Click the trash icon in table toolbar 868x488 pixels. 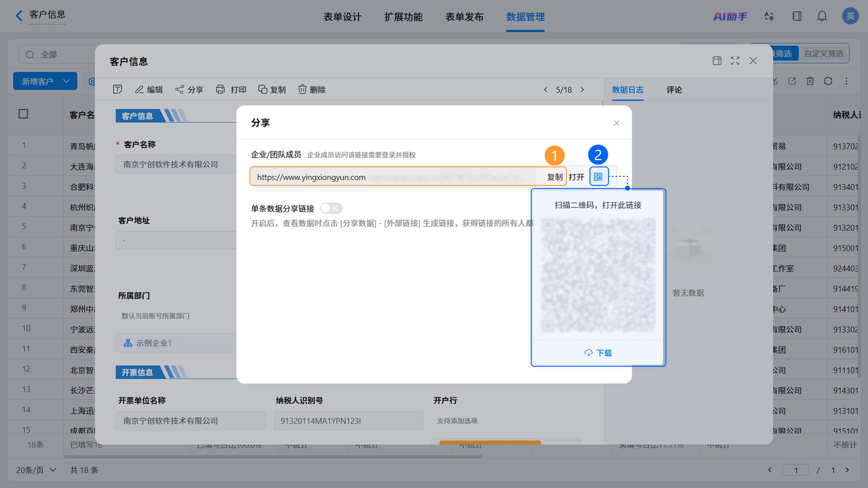tap(810, 81)
